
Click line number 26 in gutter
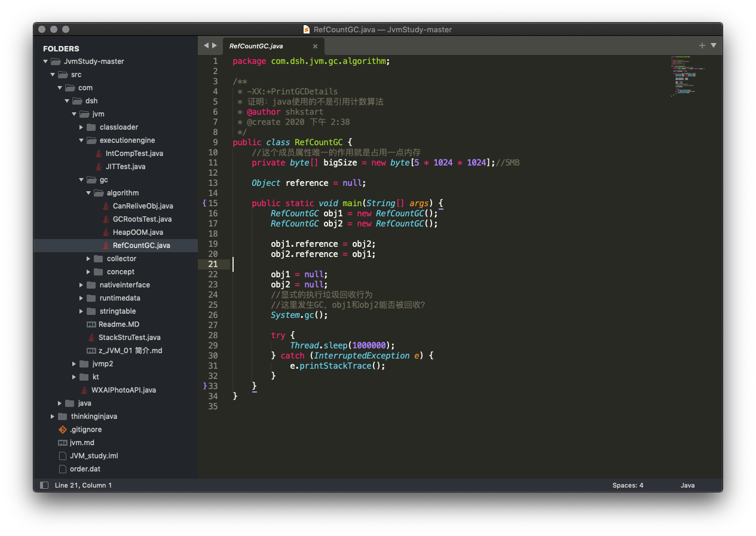213,315
